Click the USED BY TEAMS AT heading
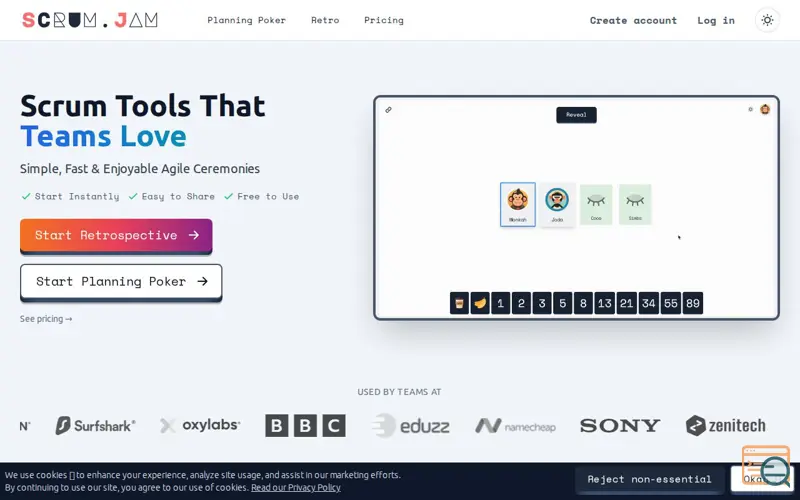 [399, 392]
